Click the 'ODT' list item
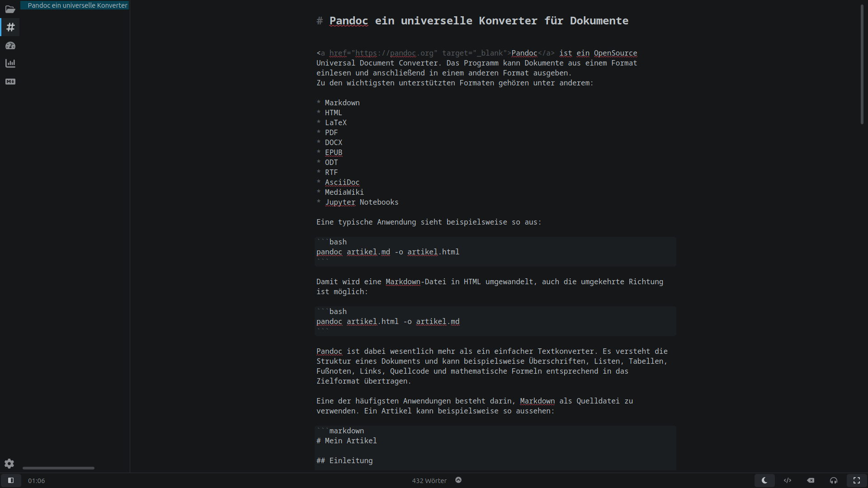 point(331,162)
